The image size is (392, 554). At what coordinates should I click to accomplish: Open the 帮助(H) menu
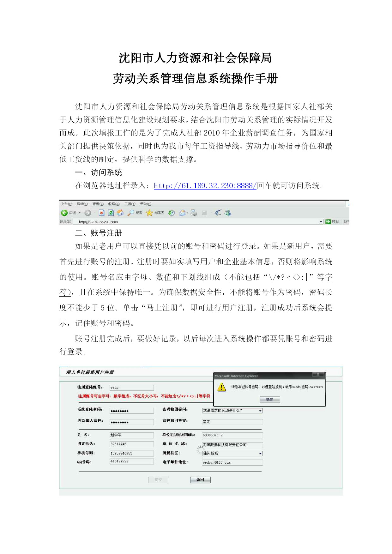146,204
